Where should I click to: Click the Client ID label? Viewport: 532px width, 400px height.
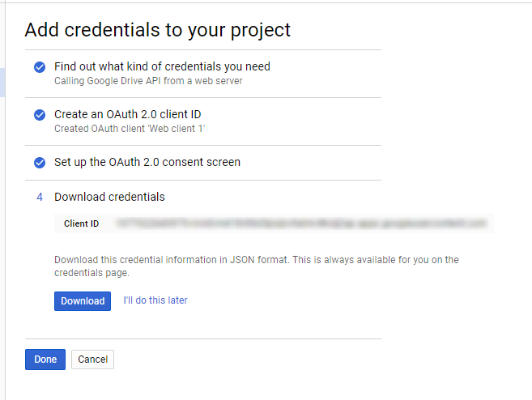click(82, 223)
